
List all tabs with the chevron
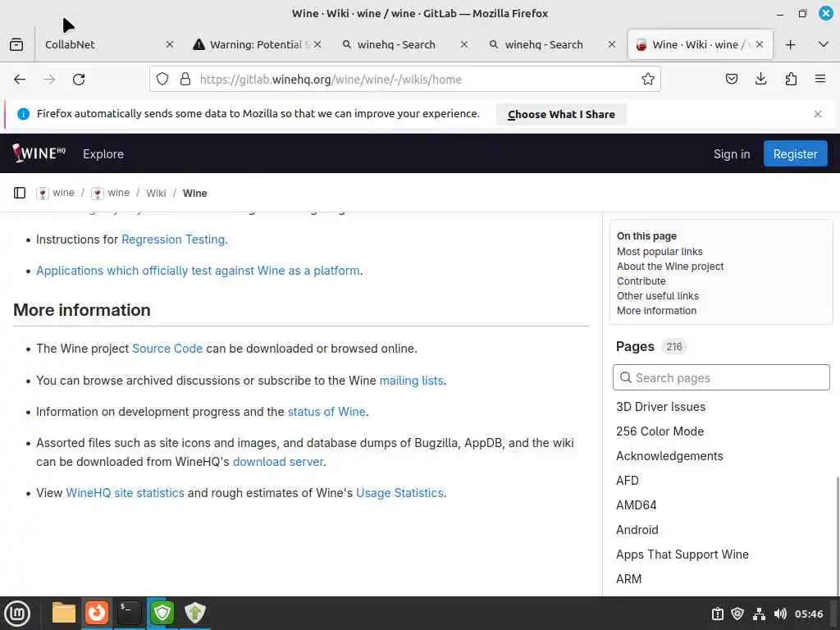click(824, 44)
